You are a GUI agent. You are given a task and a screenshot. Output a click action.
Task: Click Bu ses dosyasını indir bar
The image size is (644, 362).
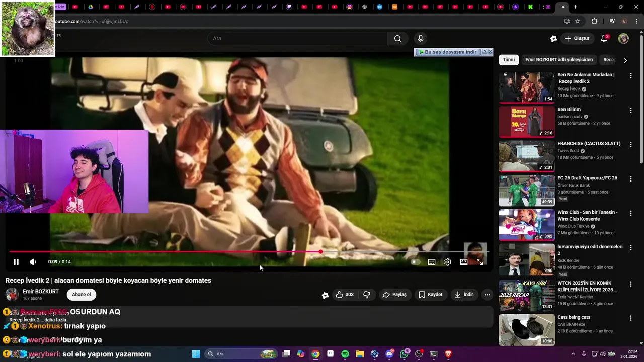pyautogui.click(x=447, y=52)
